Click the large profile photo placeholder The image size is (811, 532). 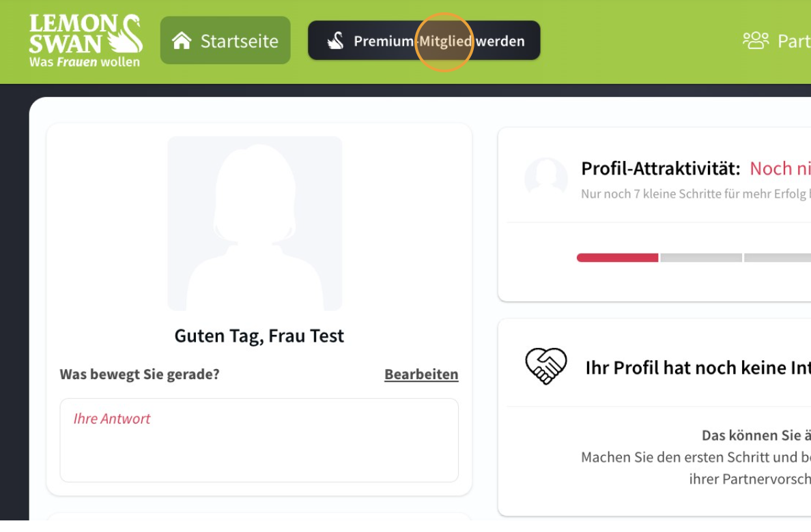coord(255,223)
